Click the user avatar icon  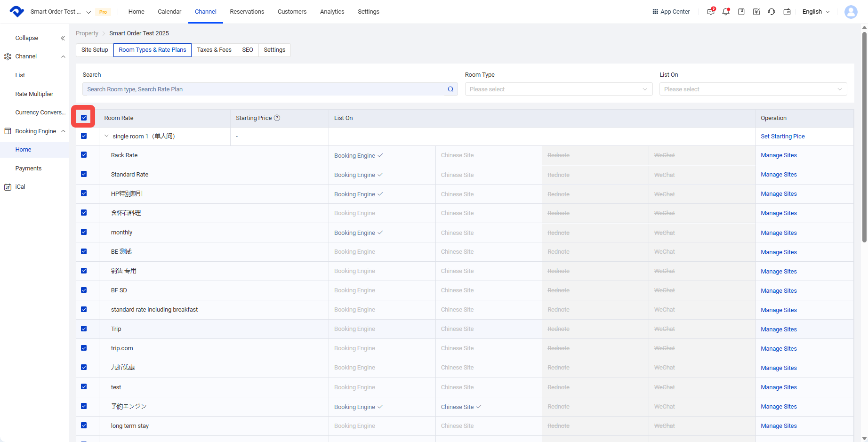tap(851, 12)
